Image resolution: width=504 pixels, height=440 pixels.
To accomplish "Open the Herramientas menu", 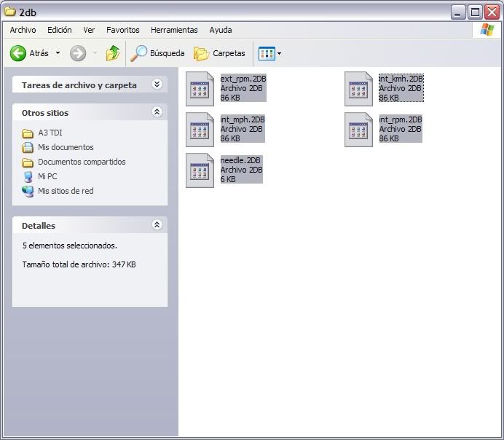I will [x=174, y=30].
